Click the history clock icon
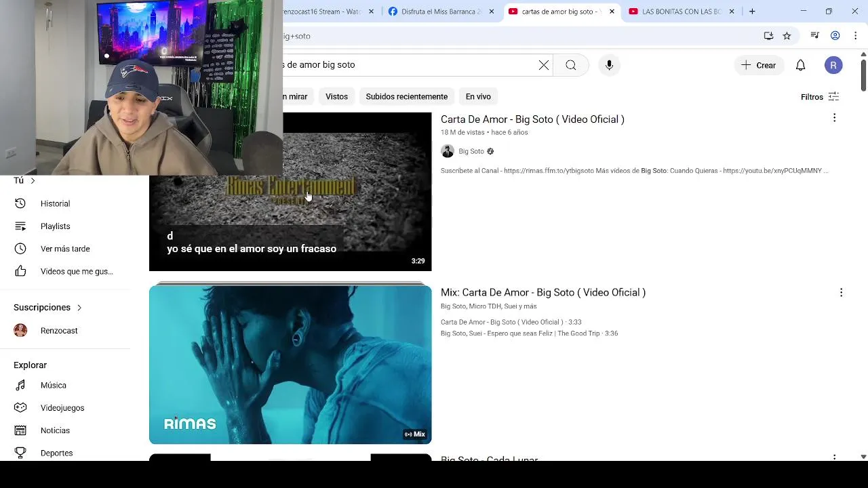Image resolution: width=868 pixels, height=488 pixels. [x=20, y=203]
